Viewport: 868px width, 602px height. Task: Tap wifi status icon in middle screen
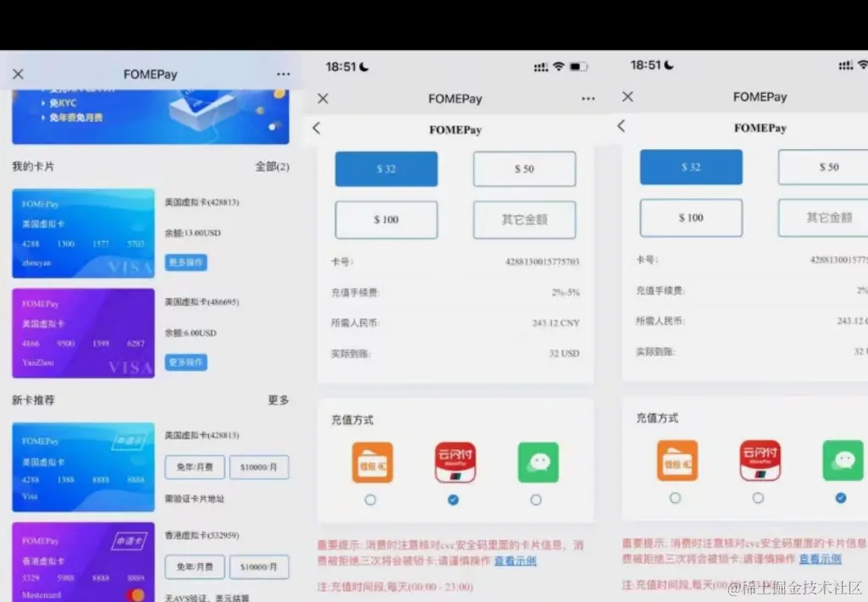pos(559,66)
